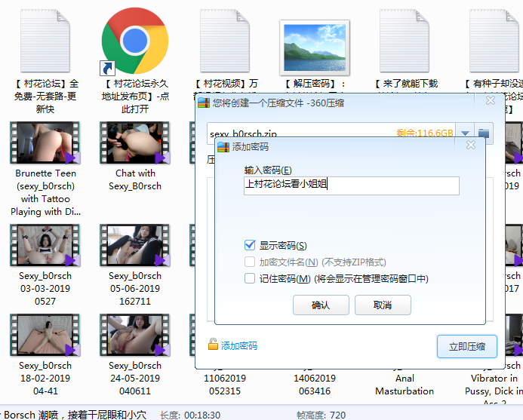Enable the 记住密码 checkbox
The width and height of the screenshot is (523, 420).
[250, 278]
